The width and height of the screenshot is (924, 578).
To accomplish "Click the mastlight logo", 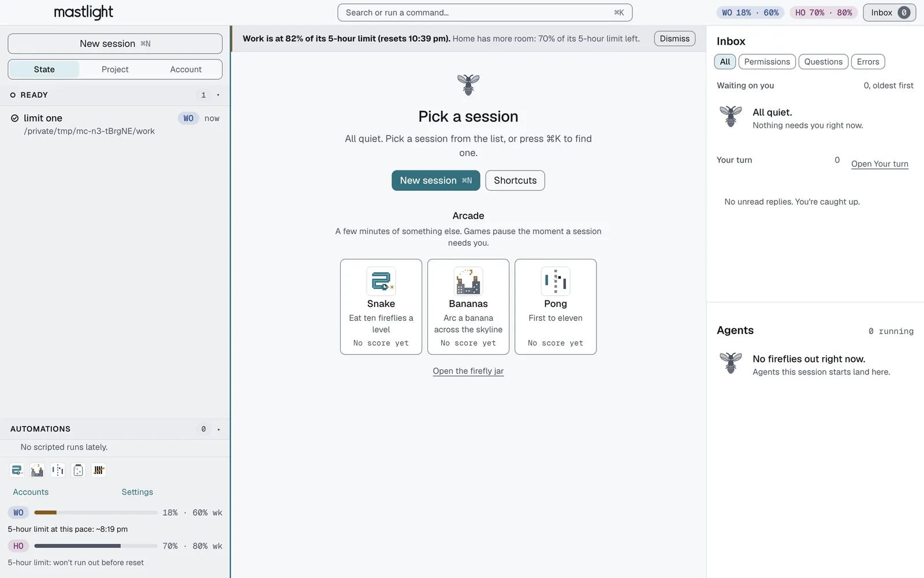I will pos(83,13).
